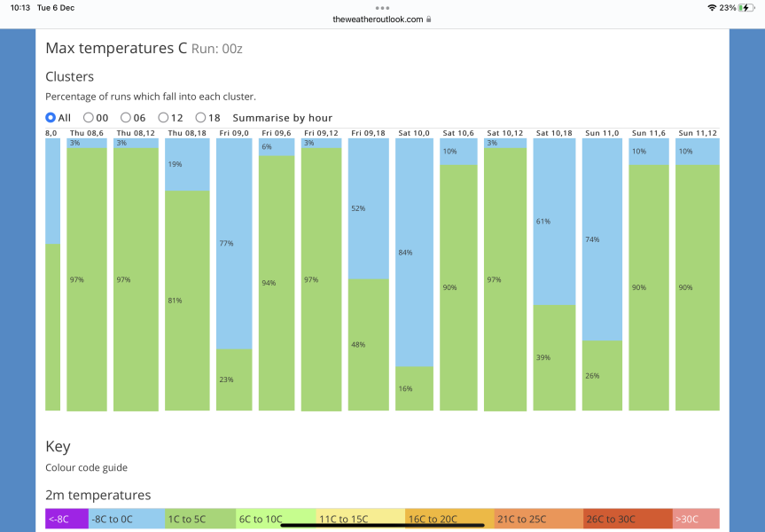Click the >30C key swatch
765x532 pixels.
(x=696, y=519)
